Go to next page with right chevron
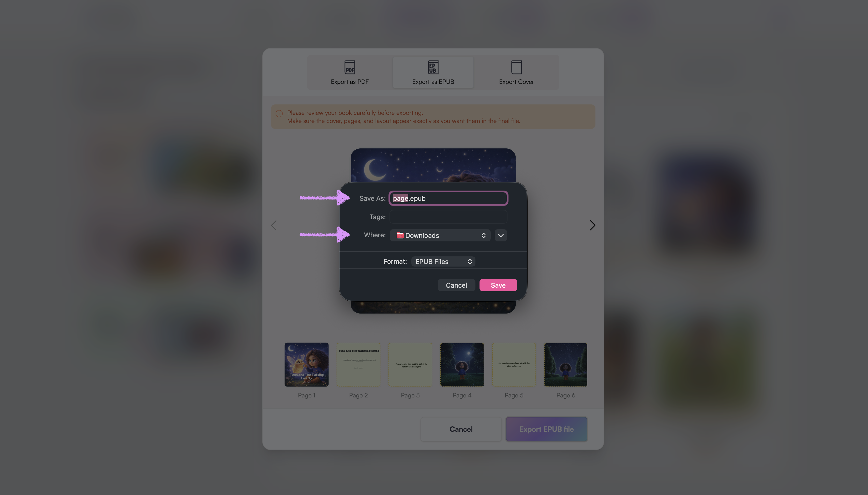 click(592, 225)
